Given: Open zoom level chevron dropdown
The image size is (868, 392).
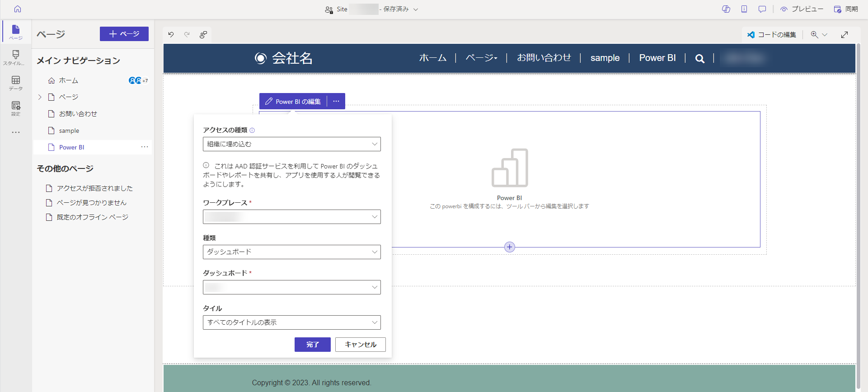Looking at the screenshot, I should tap(825, 35).
